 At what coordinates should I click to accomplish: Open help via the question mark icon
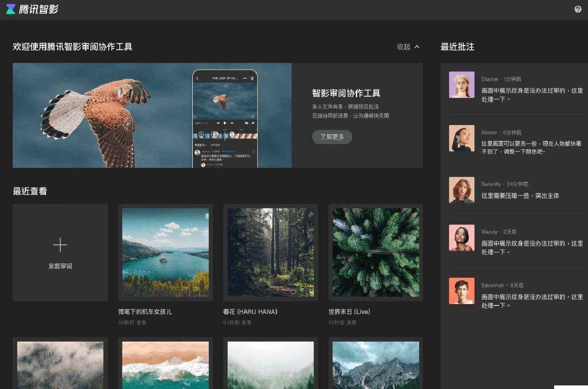point(578,9)
